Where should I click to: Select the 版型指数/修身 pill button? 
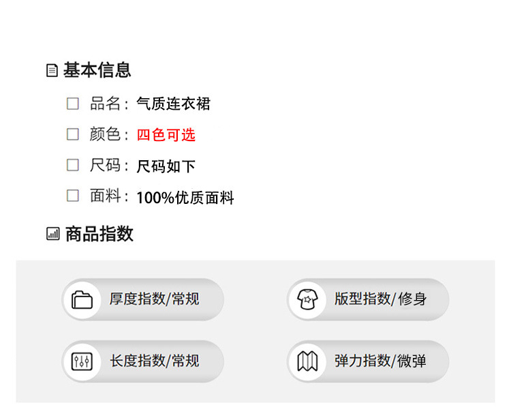[368, 299]
